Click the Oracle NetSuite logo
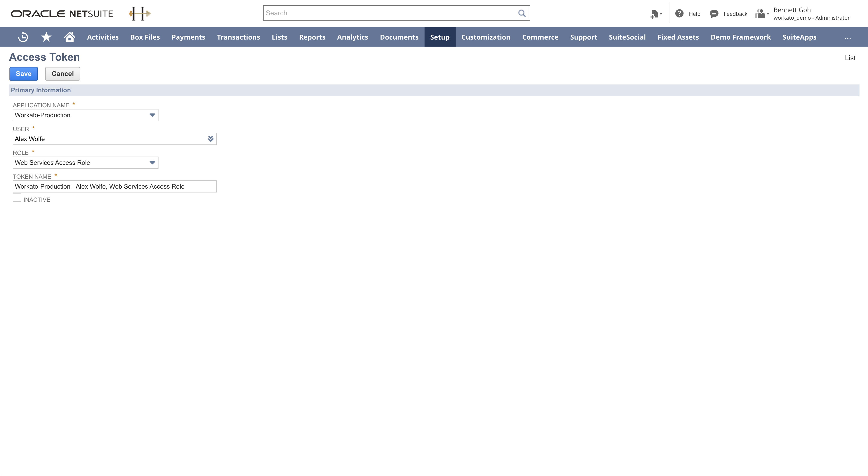868x476 pixels. 62,14
